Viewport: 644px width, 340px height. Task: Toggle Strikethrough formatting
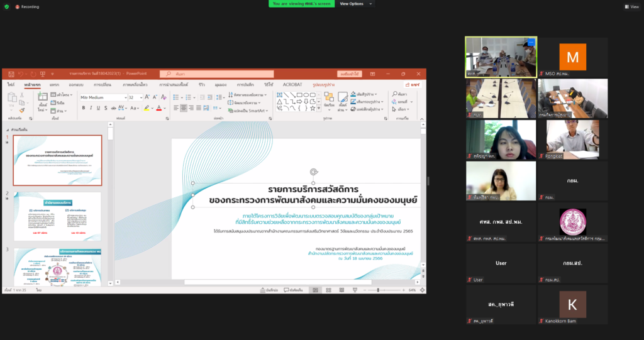[x=113, y=108]
